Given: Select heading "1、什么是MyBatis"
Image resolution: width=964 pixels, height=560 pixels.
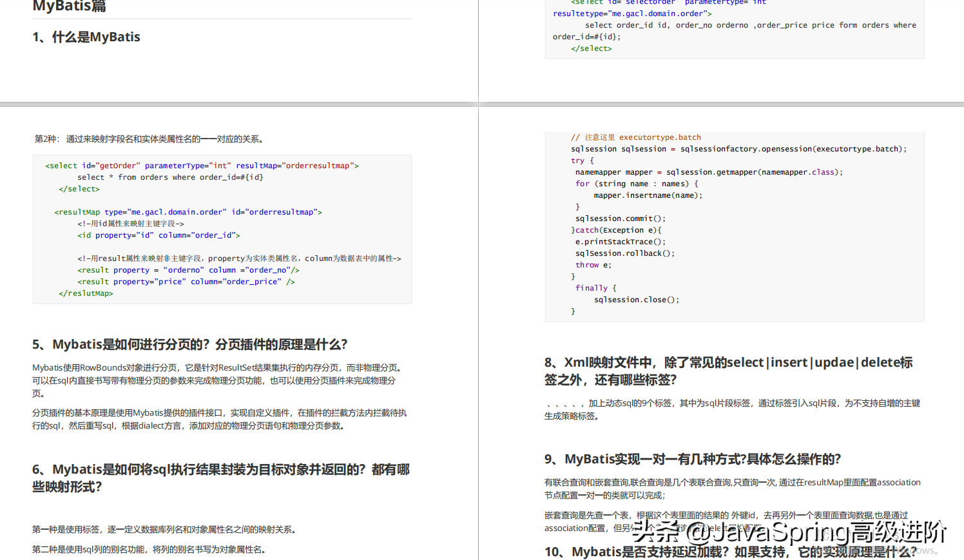Looking at the screenshot, I should pos(86,37).
